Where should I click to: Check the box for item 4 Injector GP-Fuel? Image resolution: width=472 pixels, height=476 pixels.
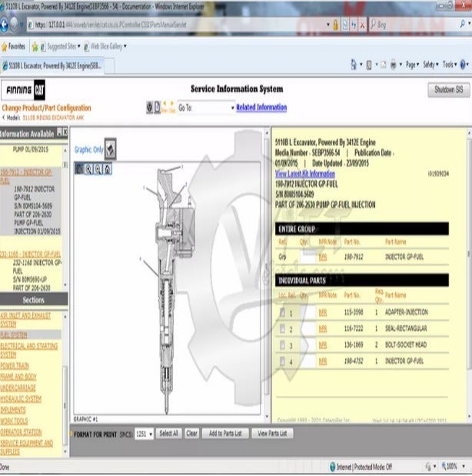click(x=283, y=361)
